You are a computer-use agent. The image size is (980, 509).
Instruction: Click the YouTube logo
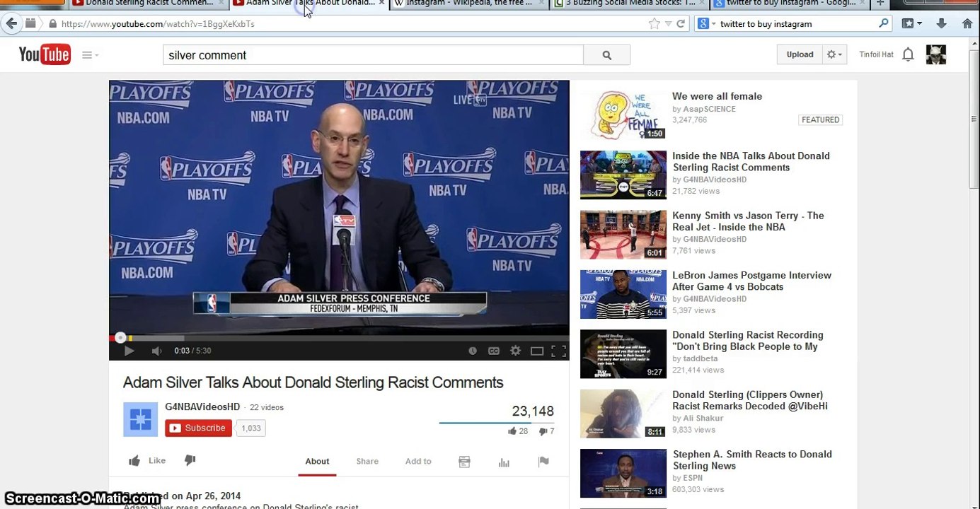point(45,54)
